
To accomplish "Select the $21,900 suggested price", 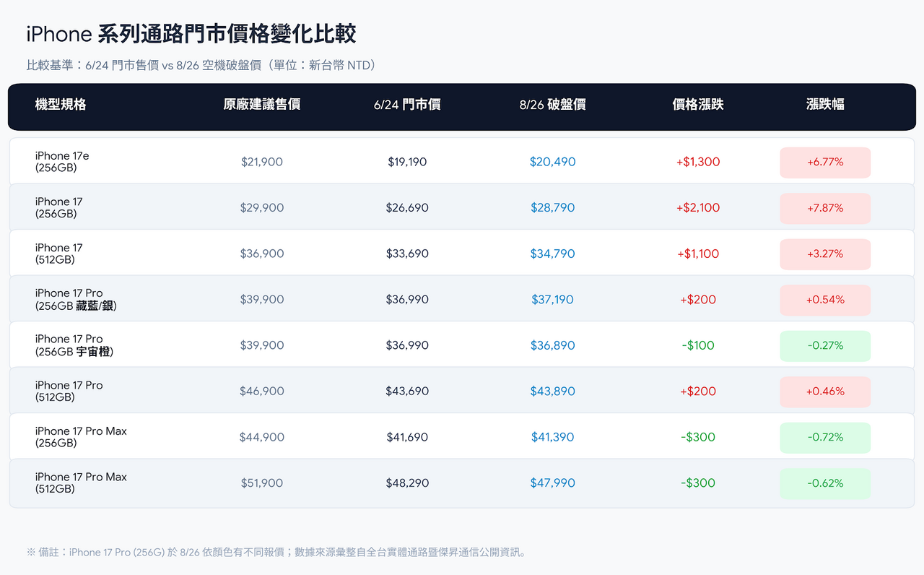I will click(262, 162).
